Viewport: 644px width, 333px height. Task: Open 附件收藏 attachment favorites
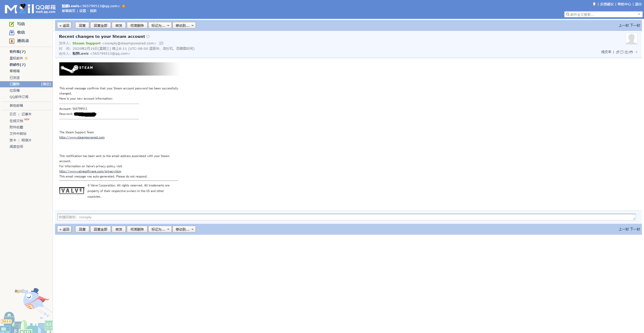coord(16,127)
